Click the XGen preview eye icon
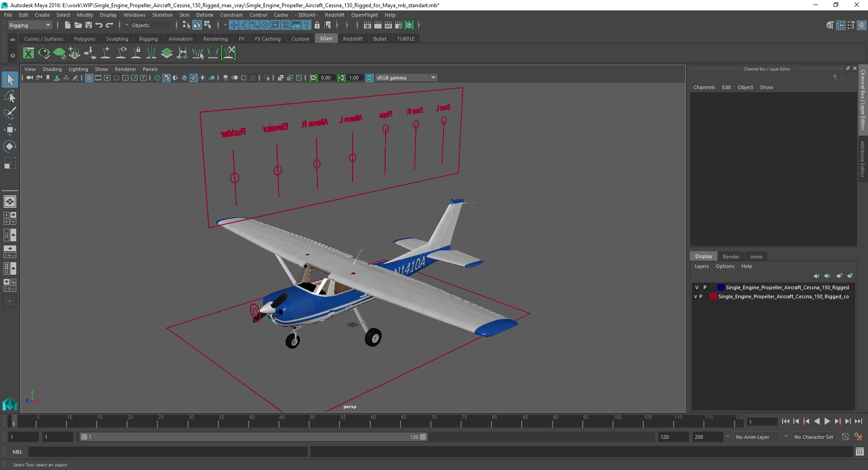The height and width of the screenshot is (470, 868). [x=44, y=53]
